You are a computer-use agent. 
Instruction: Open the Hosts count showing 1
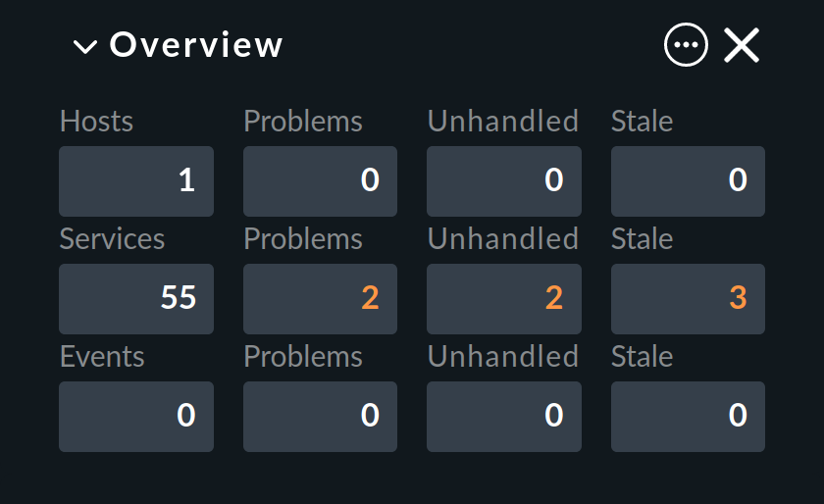[136, 181]
